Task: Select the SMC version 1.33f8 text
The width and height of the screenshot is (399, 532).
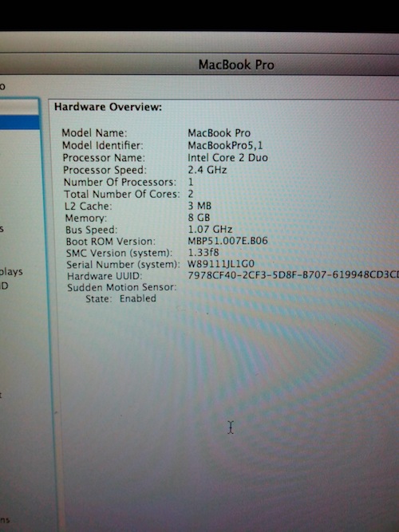Action: (203, 252)
